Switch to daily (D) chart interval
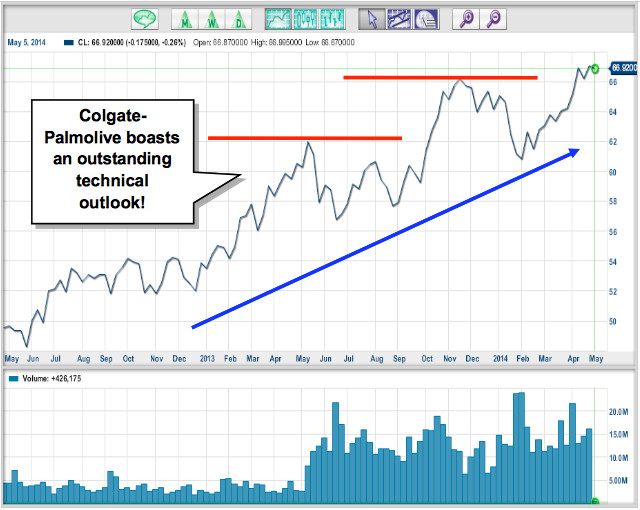Image resolution: width=640 pixels, height=510 pixels. point(238,18)
